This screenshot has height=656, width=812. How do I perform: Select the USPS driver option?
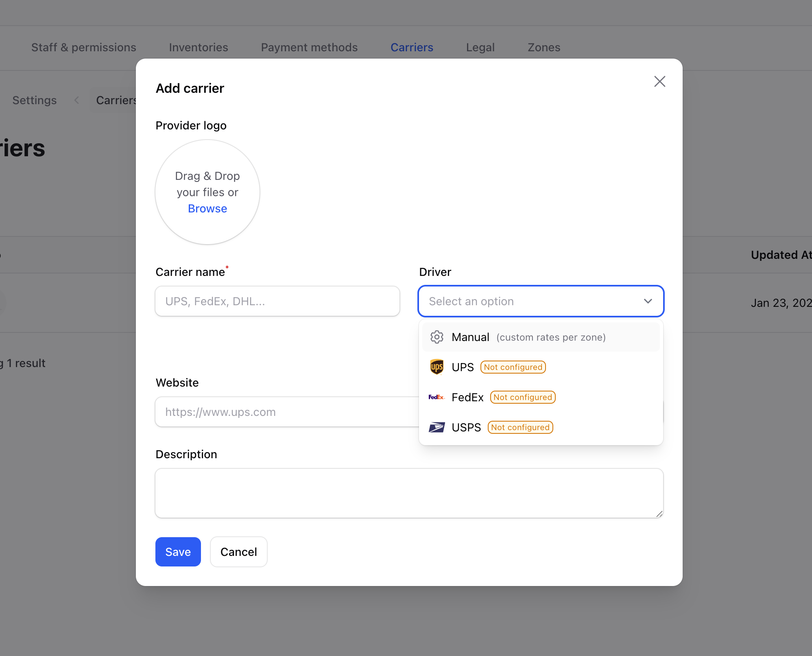point(466,427)
